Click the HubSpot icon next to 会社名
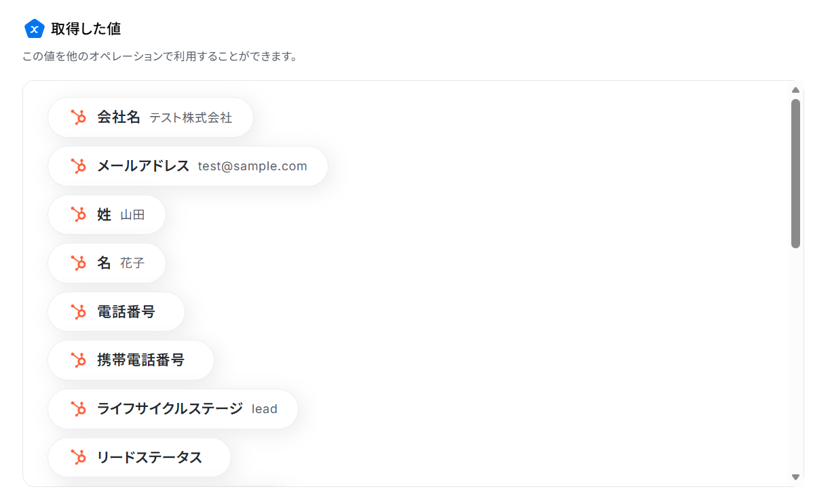The image size is (832, 504). point(79,117)
